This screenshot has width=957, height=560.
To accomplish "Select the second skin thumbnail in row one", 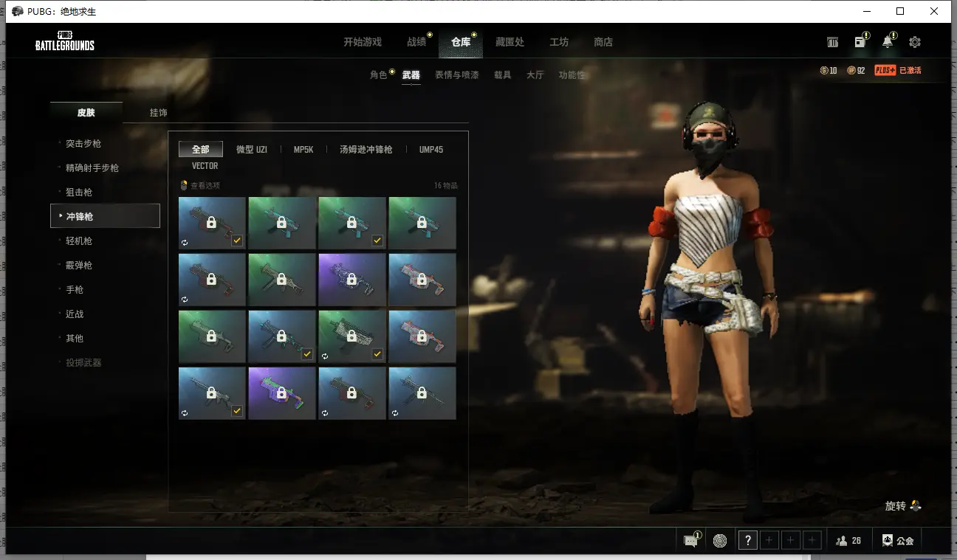I will coord(282,223).
